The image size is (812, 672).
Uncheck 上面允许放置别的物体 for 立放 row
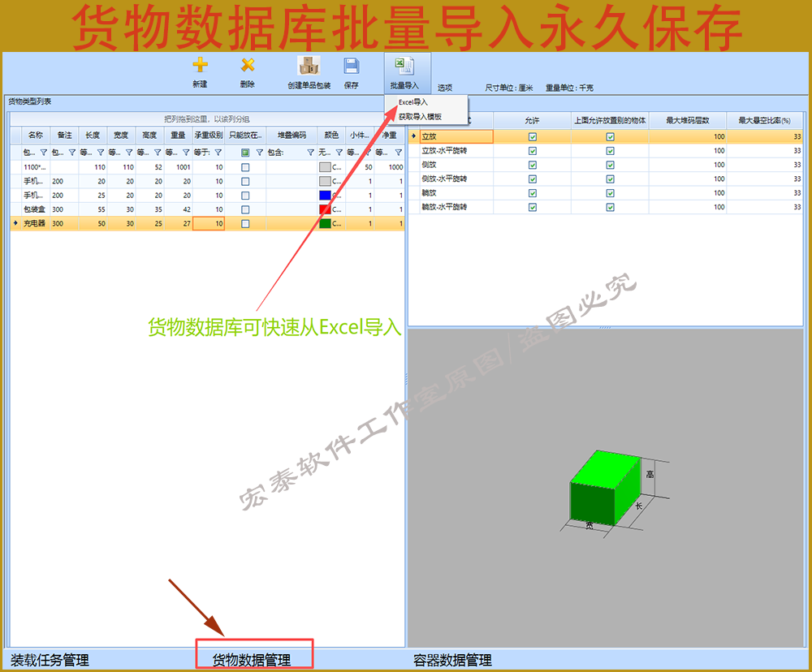point(610,136)
